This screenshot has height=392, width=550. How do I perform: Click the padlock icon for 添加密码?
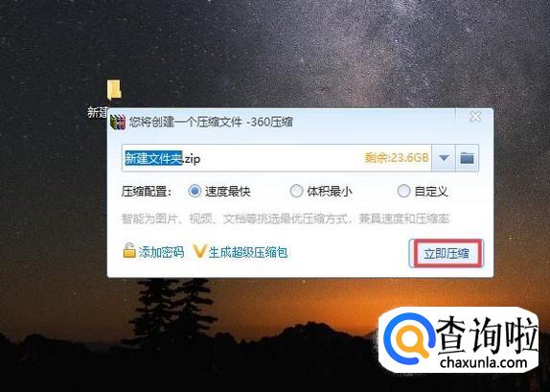pyautogui.click(x=129, y=250)
